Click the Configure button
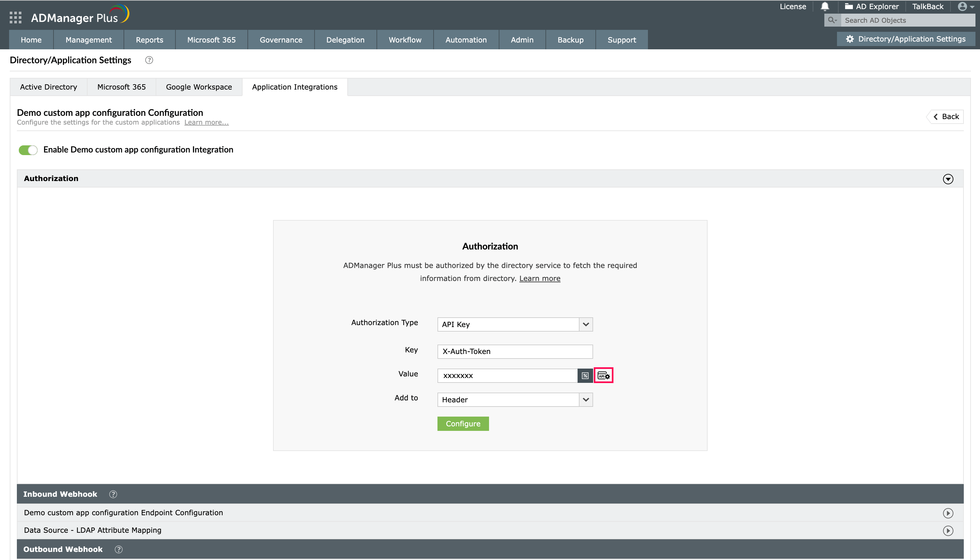This screenshot has width=980, height=560. coord(463,423)
